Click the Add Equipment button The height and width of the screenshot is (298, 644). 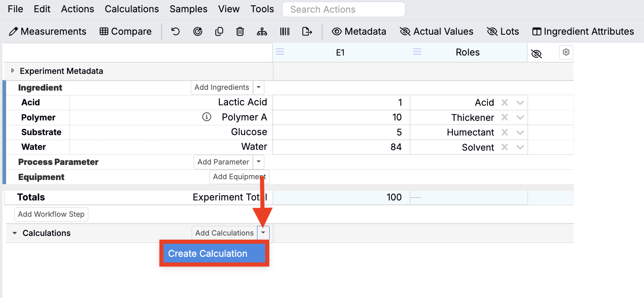pyautogui.click(x=239, y=177)
